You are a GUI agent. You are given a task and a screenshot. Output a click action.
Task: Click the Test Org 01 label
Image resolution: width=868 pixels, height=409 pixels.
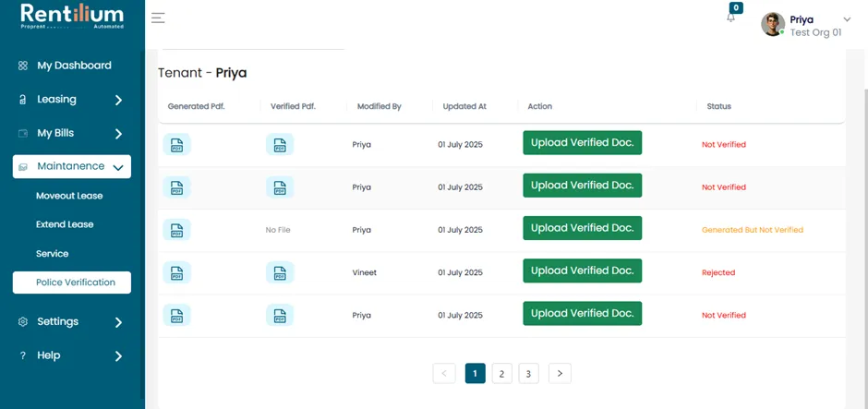(x=815, y=32)
